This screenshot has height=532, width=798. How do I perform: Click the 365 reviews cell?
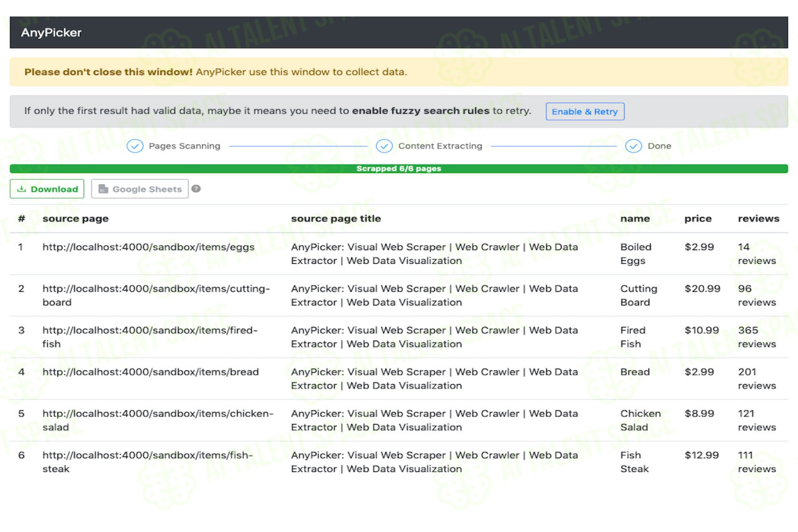point(757,337)
